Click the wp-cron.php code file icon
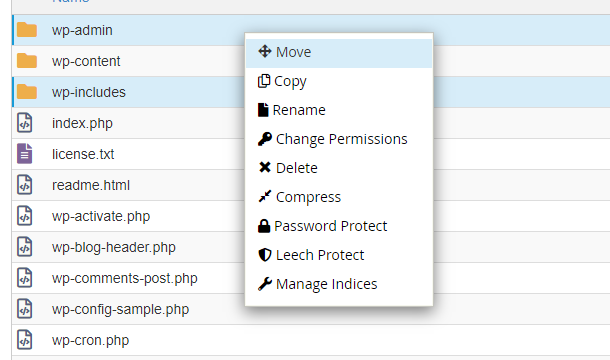Screen dimensions: 610x360 25,340
